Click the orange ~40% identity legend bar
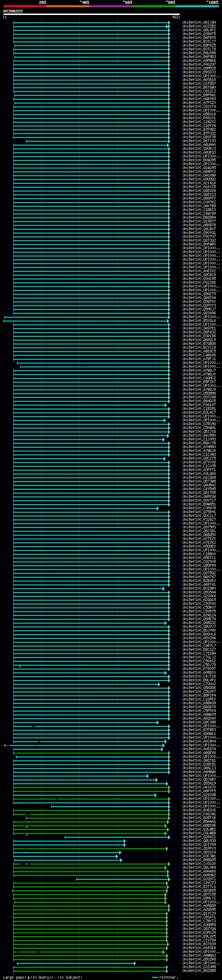This screenshot has width=222, height=980. [x=68, y=7]
